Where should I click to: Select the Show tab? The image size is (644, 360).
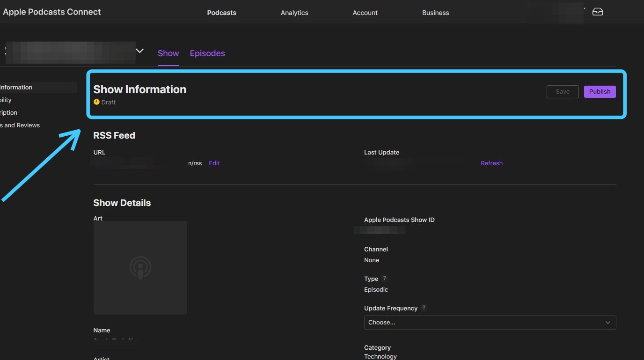[x=168, y=53]
